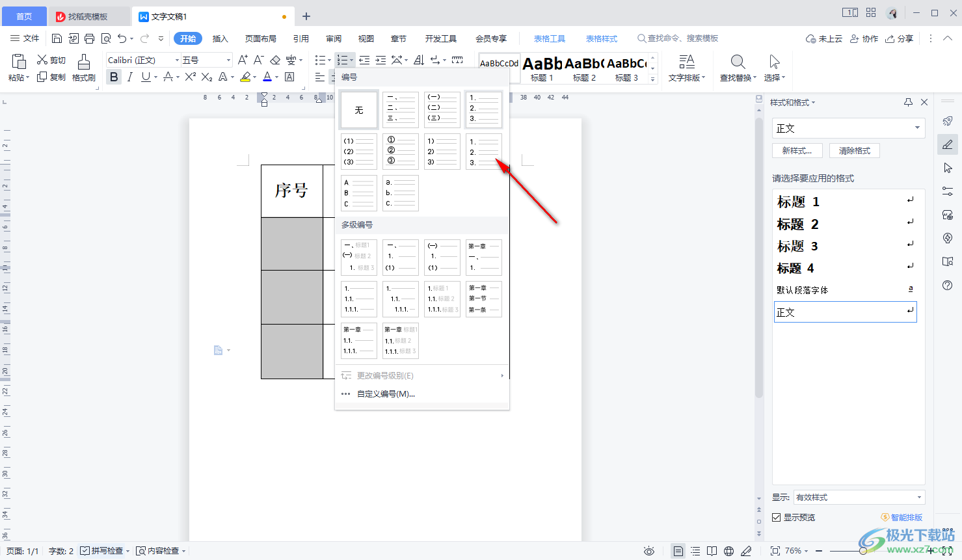Open print preview icon
The image size is (962, 560).
[106, 38]
